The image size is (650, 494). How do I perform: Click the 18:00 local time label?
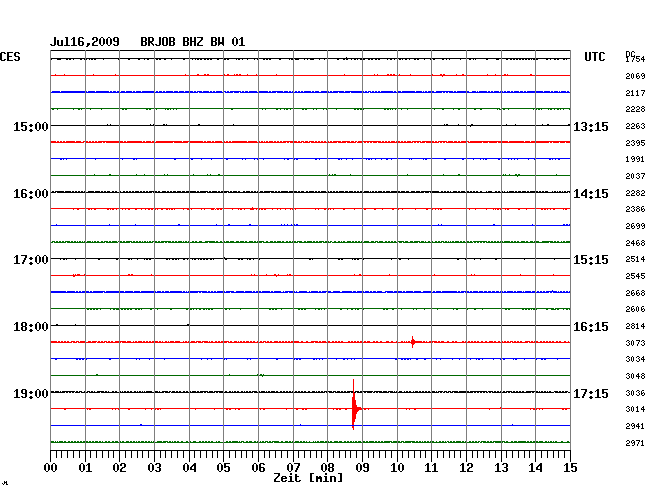pyautogui.click(x=31, y=327)
